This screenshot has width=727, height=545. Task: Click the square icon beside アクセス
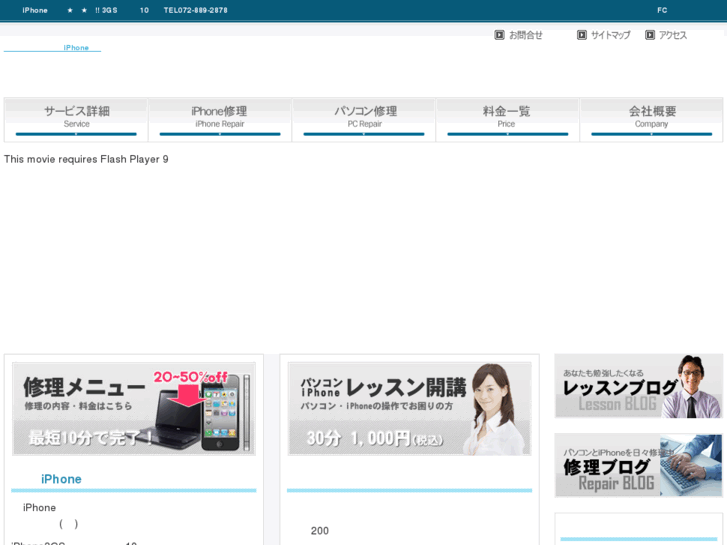click(650, 35)
